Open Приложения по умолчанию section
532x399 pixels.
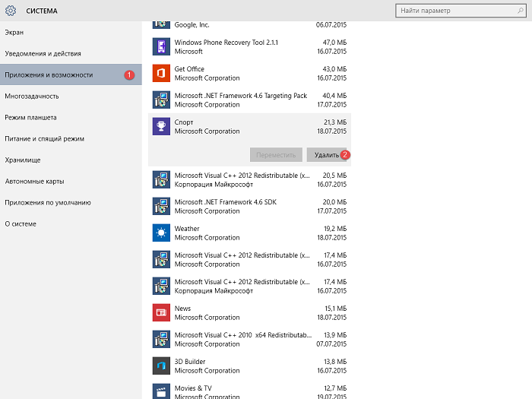click(x=71, y=203)
